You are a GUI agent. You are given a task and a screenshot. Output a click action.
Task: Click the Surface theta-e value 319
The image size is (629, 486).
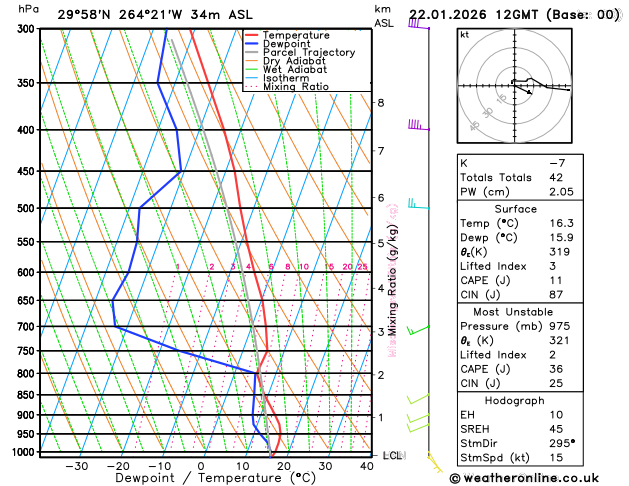[x=559, y=252]
